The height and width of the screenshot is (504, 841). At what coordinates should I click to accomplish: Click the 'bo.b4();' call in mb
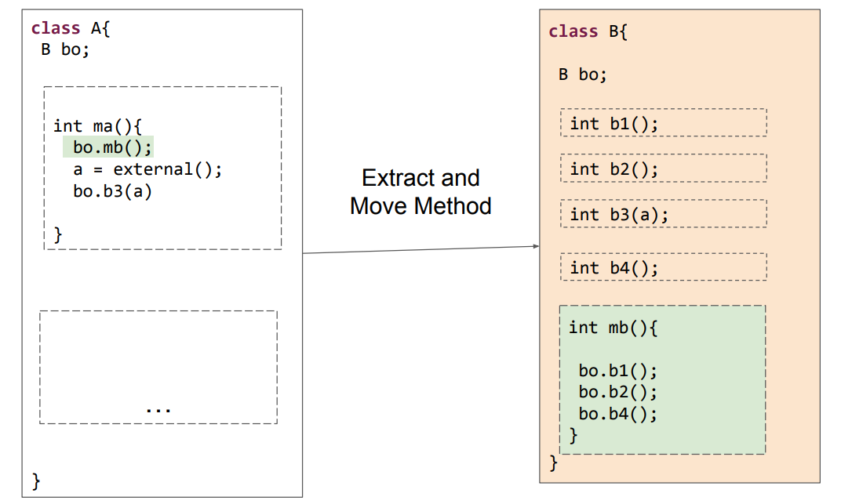click(617, 414)
